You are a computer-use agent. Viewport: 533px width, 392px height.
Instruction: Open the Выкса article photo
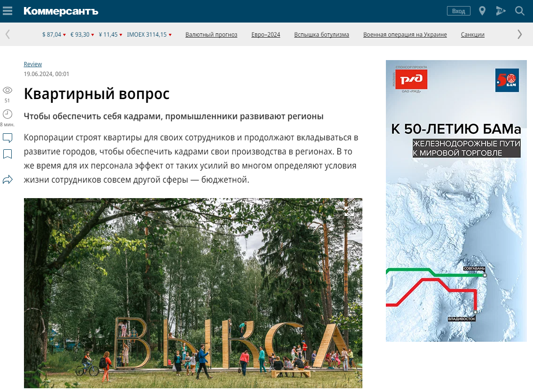click(x=193, y=293)
